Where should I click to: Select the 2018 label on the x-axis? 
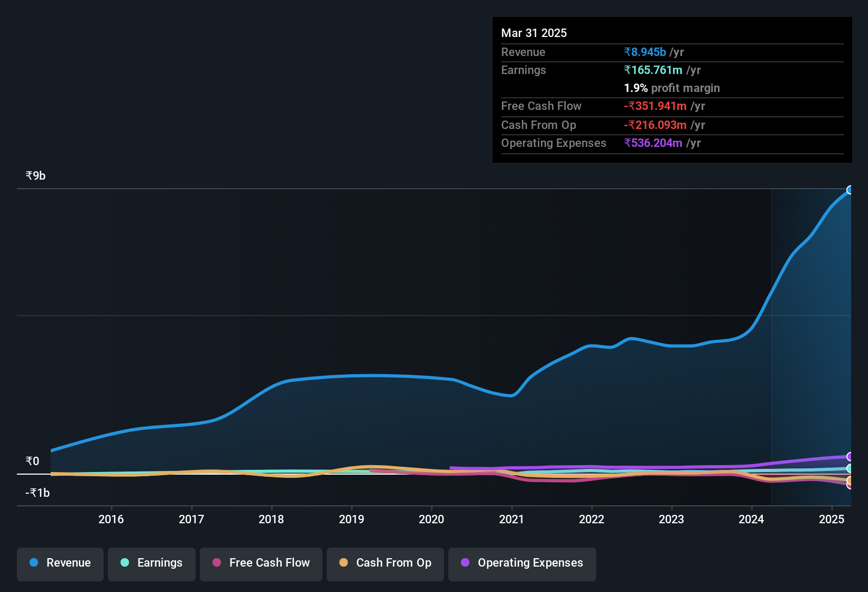tap(271, 519)
